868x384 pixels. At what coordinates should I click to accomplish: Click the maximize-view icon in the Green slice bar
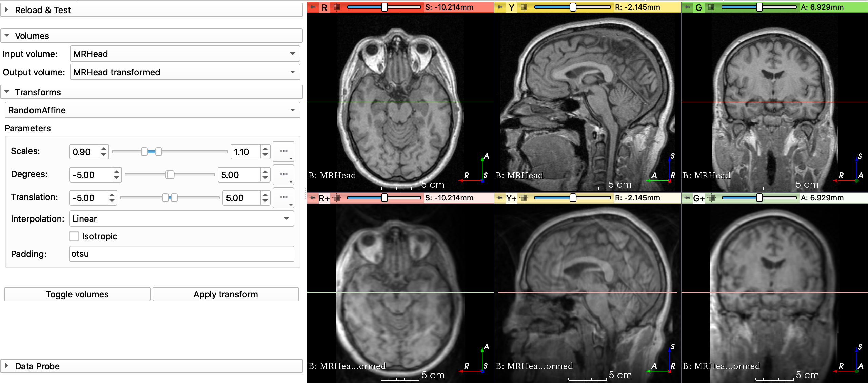[x=711, y=7]
